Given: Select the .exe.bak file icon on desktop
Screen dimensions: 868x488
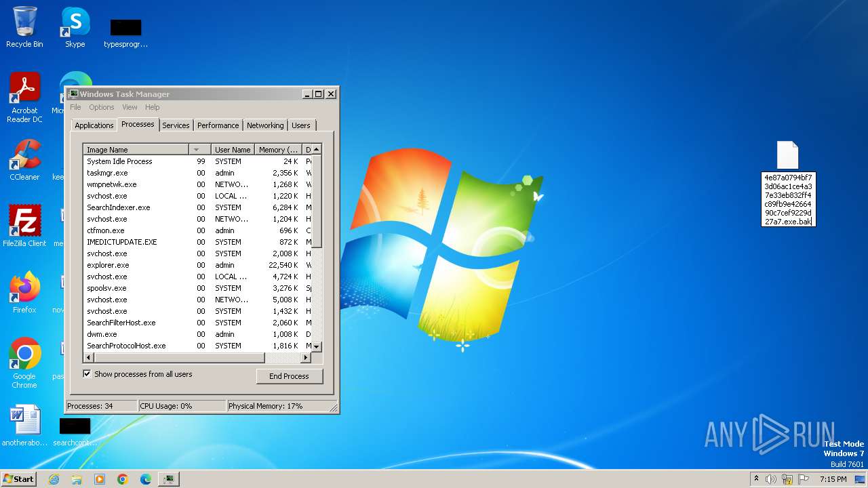Looking at the screenshot, I should click(x=788, y=155).
